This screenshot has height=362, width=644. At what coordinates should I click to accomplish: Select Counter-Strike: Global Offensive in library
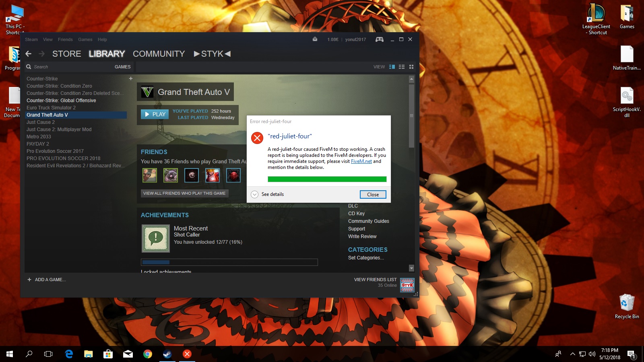[61, 101]
